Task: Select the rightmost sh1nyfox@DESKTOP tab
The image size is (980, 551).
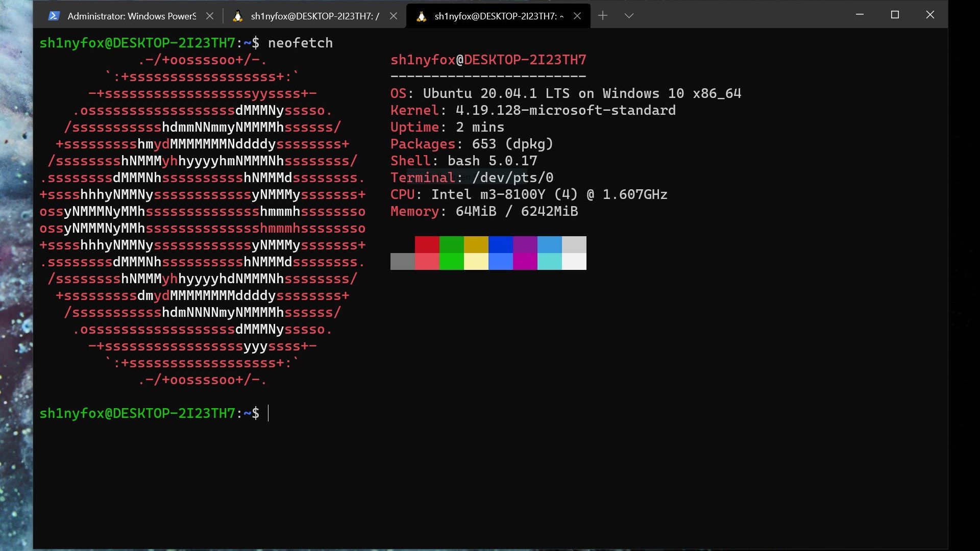Action: click(x=499, y=16)
